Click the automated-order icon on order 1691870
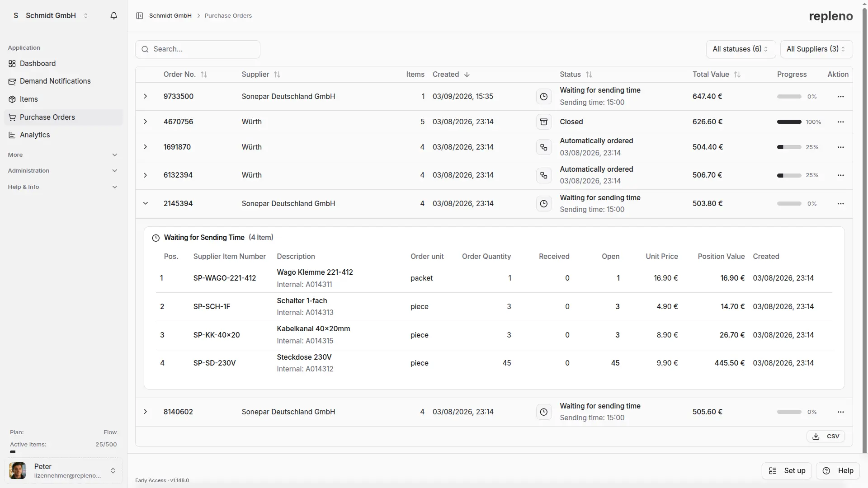868x488 pixels. [544, 147]
